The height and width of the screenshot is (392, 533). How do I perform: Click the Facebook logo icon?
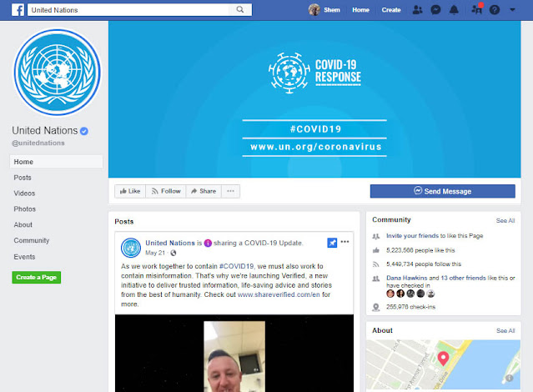(18, 10)
